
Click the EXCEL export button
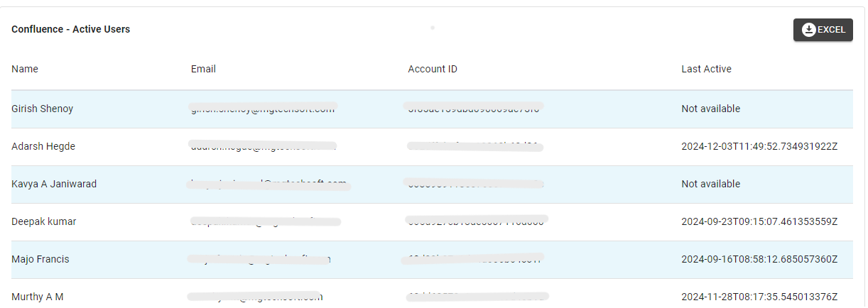click(x=823, y=30)
